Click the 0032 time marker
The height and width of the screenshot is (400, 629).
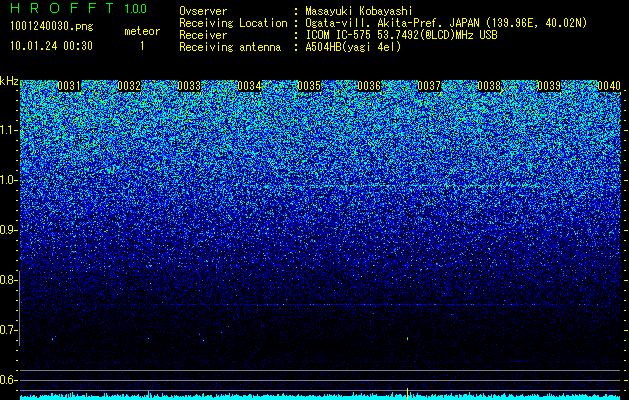[x=129, y=86]
